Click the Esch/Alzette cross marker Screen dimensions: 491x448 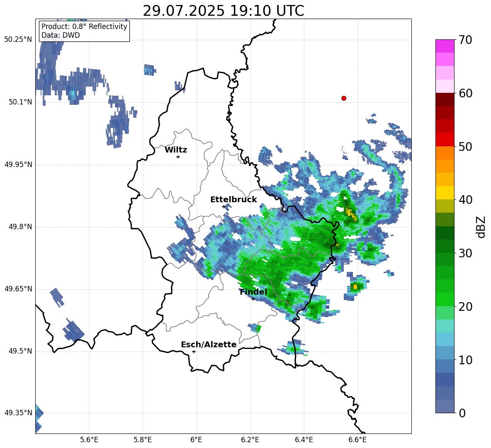pos(194,351)
